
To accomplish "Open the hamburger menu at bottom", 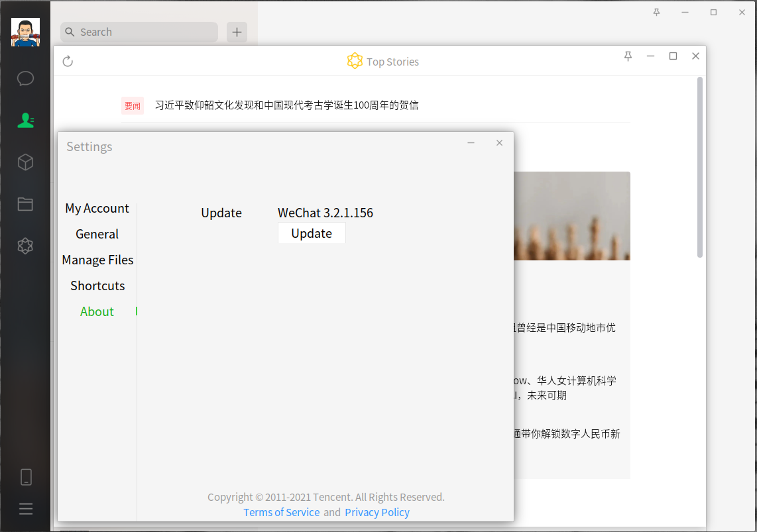I will (25, 508).
